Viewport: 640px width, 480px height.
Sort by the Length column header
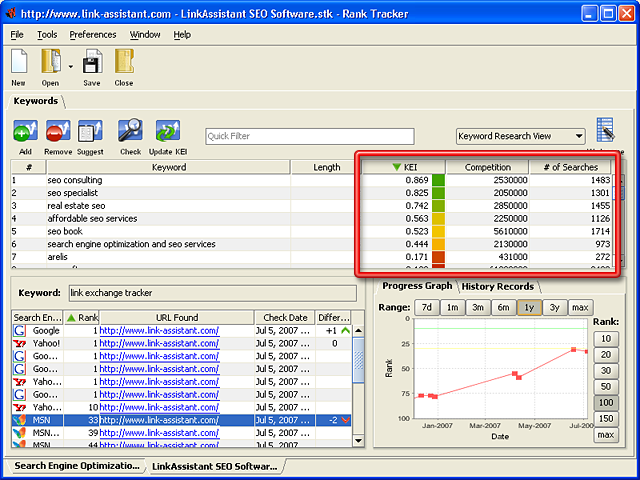[x=327, y=167]
